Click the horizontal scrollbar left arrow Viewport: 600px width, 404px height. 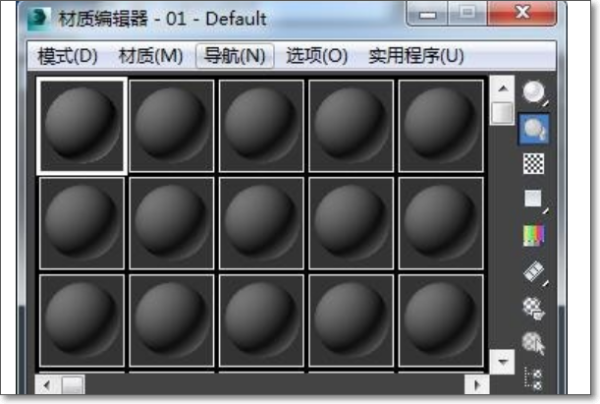(x=47, y=384)
